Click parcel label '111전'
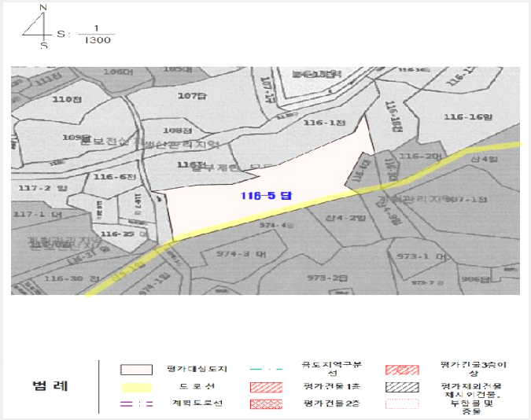The width and height of the screenshot is (531, 420). point(49,80)
